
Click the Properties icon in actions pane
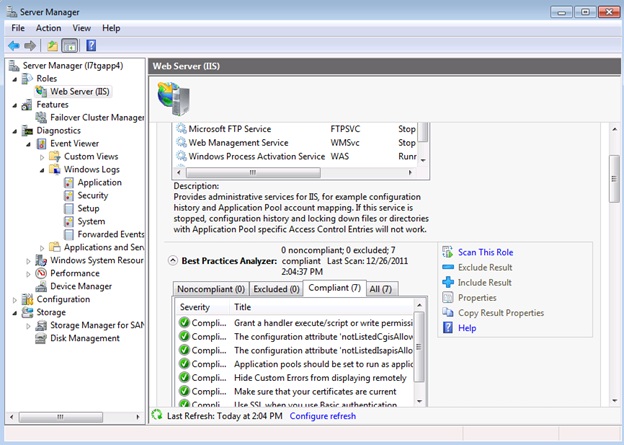(448, 297)
